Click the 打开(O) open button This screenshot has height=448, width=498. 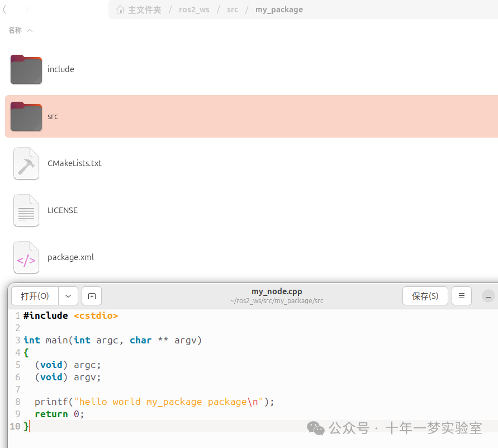[35, 296]
